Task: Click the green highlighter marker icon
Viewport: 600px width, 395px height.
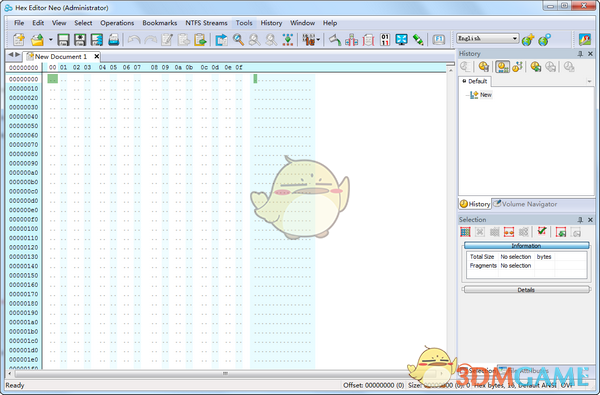Action: point(418,39)
